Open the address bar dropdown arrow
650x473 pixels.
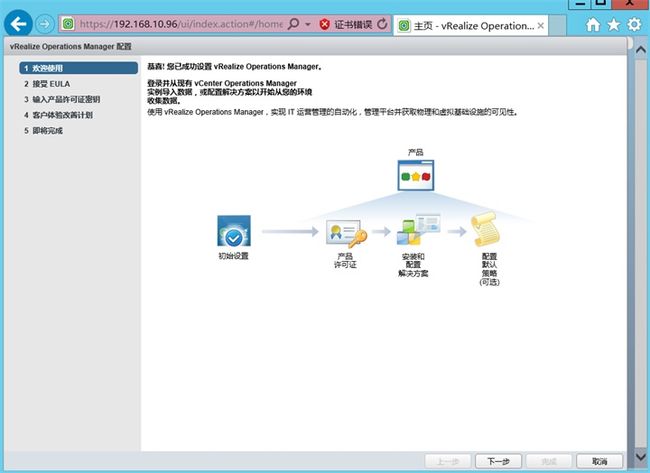pyautogui.click(x=308, y=24)
